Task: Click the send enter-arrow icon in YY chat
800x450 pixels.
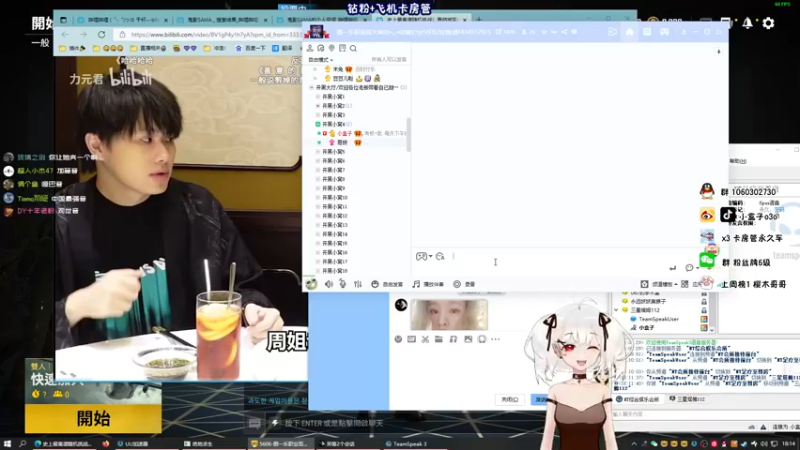Action: [672, 268]
